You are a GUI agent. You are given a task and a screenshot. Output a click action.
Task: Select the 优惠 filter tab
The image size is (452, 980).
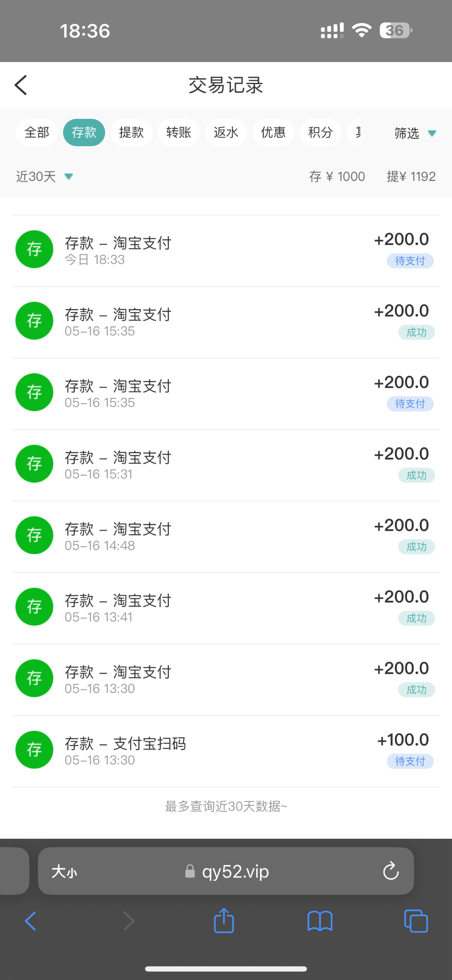coord(273,132)
